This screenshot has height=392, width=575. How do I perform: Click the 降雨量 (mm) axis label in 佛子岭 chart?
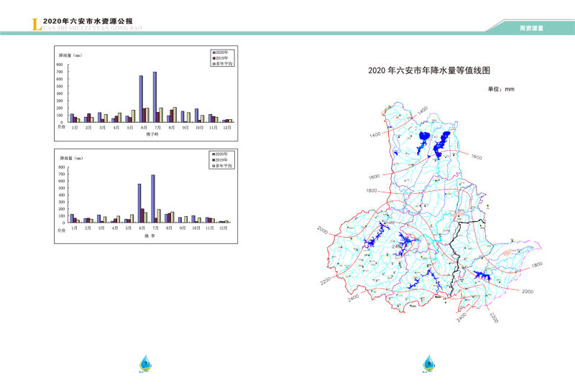71,55
